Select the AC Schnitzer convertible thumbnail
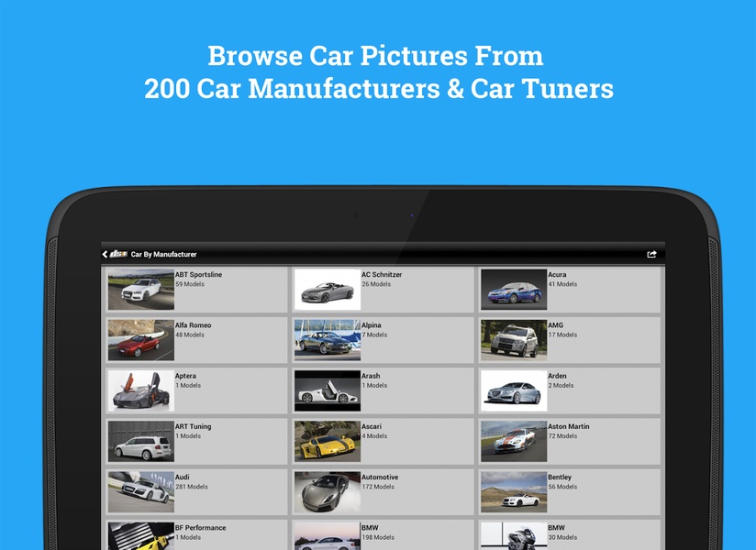 point(328,290)
